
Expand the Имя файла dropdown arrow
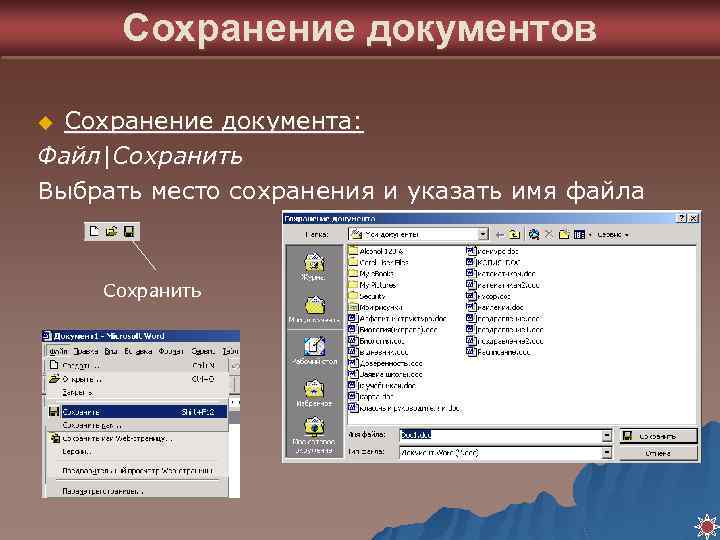coord(607,435)
